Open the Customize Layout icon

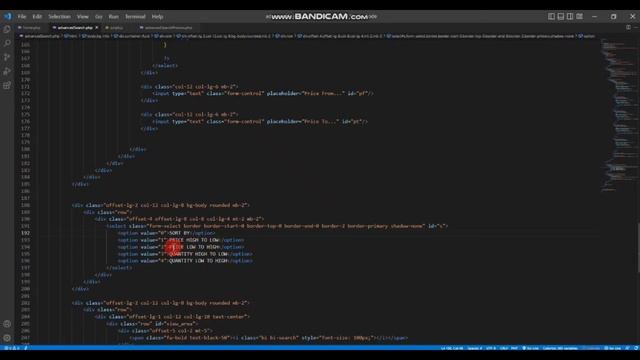point(580,16)
